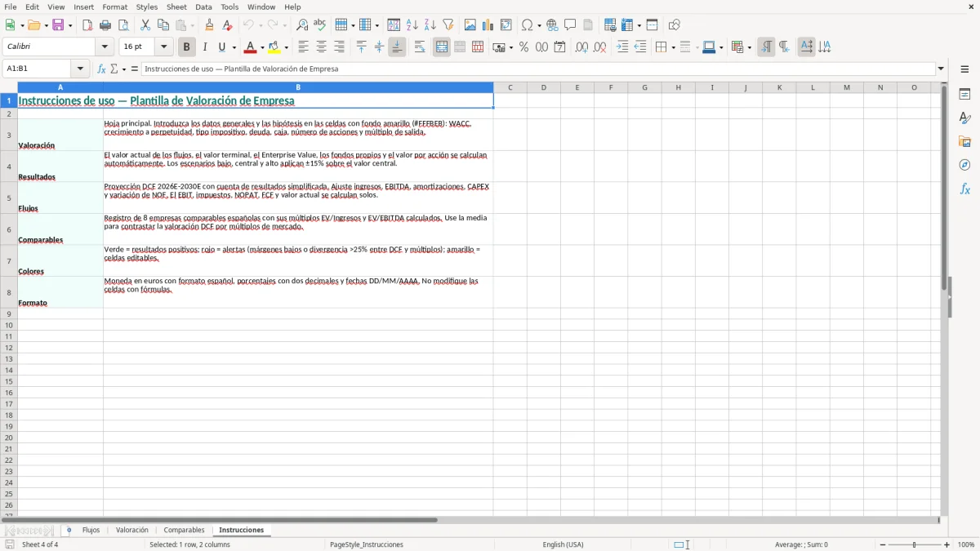The height and width of the screenshot is (551, 980).
Task: Delete a decimal place
Action: click(600, 47)
